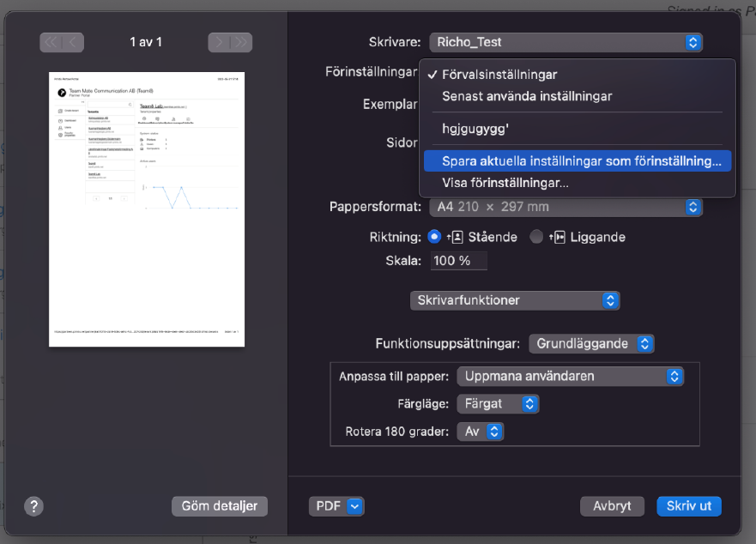The image size is (756, 544).
Task: Select Senast använda inställningar menu item
Action: (x=527, y=96)
